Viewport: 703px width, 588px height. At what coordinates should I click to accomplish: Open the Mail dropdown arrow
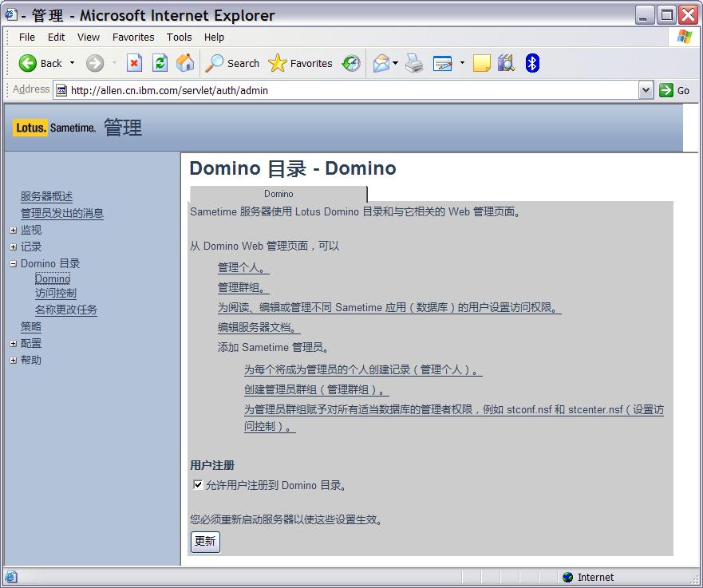[395, 63]
